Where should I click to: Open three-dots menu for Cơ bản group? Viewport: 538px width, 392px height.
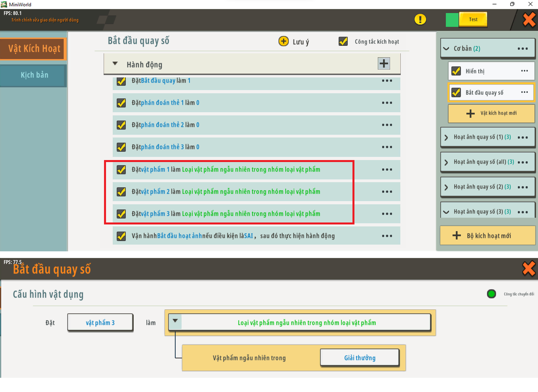click(522, 49)
